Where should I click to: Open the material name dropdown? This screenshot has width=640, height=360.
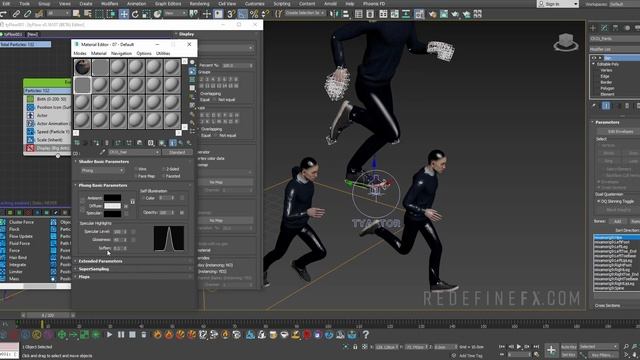tap(134, 152)
